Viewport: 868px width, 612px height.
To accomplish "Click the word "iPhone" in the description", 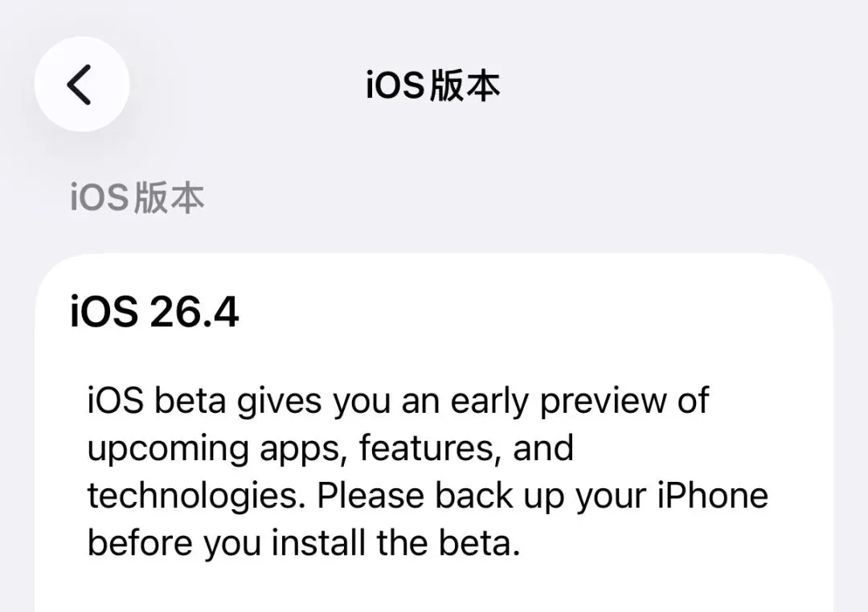I will pos(713,496).
